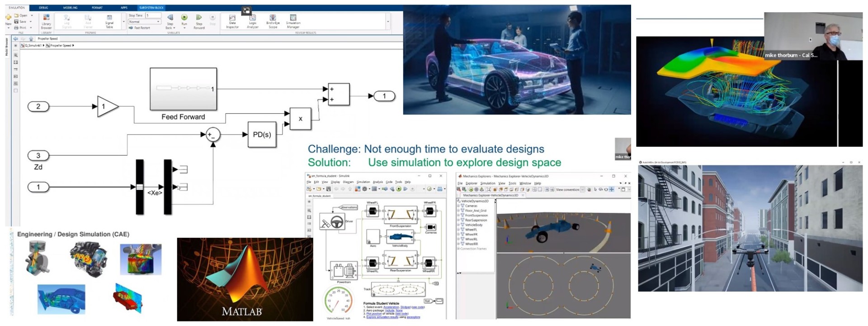Open the Simulation Manager

click(293, 22)
